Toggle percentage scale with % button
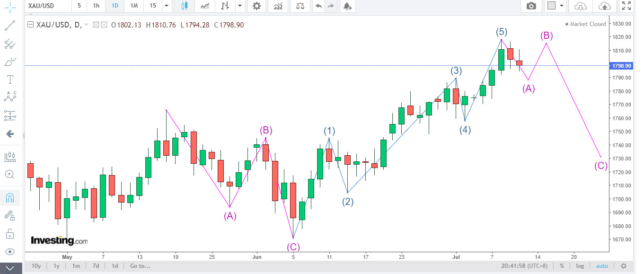644x274 pixels. [562, 266]
